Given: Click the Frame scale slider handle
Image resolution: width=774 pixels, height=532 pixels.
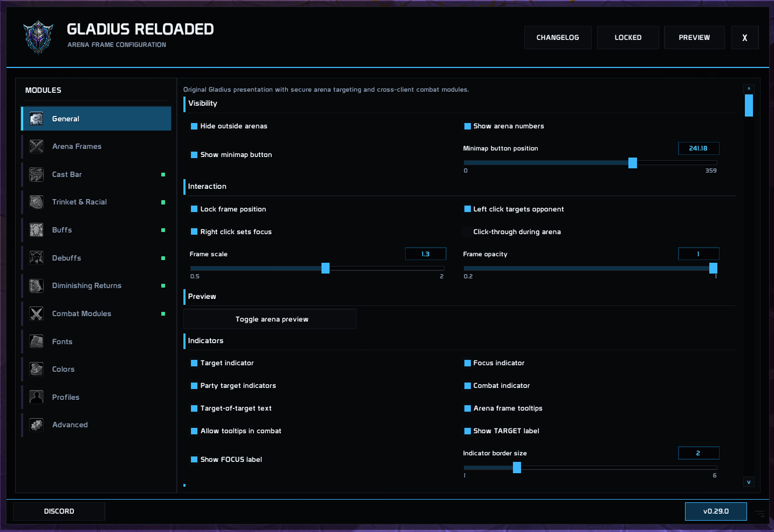Looking at the screenshot, I should (x=325, y=268).
